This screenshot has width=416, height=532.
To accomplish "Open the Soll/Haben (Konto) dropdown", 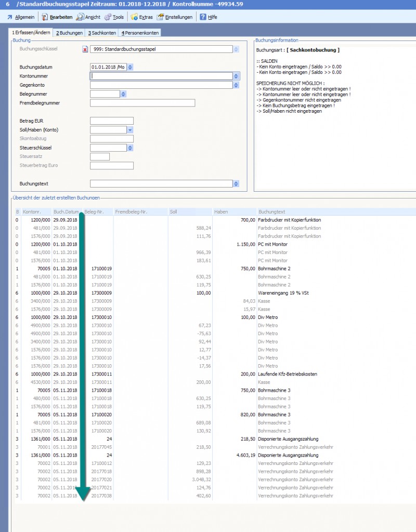I will (x=130, y=129).
